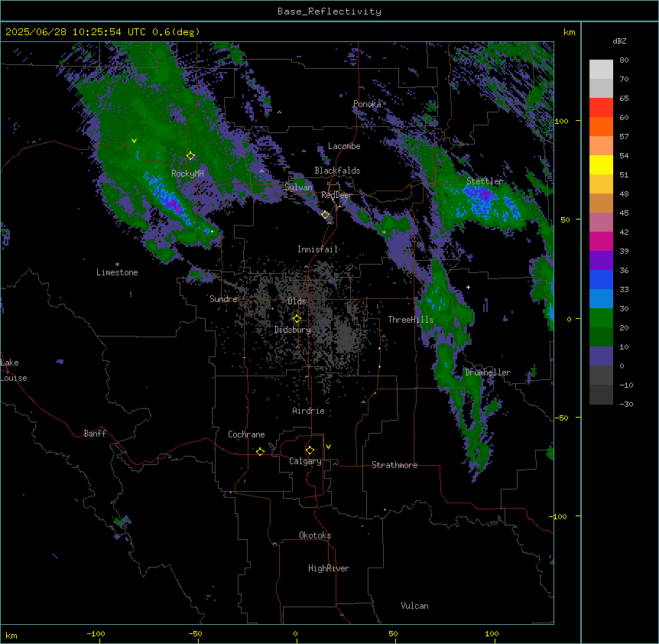
Task: Pick the orange 57-60 dBZ legend swatch
Action: pos(601,126)
